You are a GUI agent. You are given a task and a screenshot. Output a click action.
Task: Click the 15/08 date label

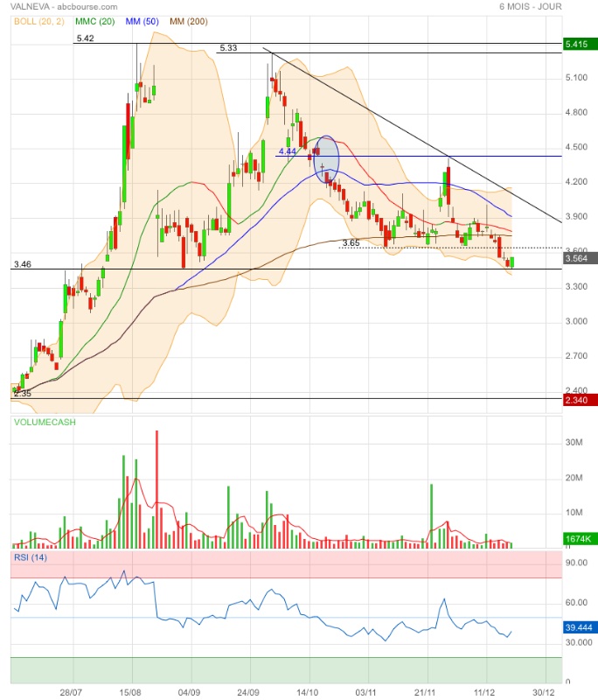point(129,692)
